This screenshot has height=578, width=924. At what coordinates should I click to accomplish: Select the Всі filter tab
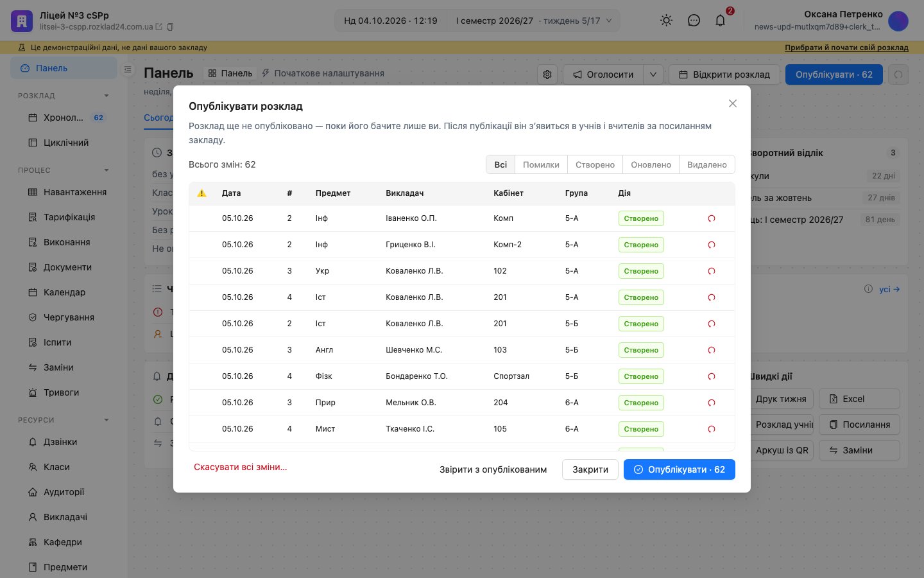click(501, 164)
